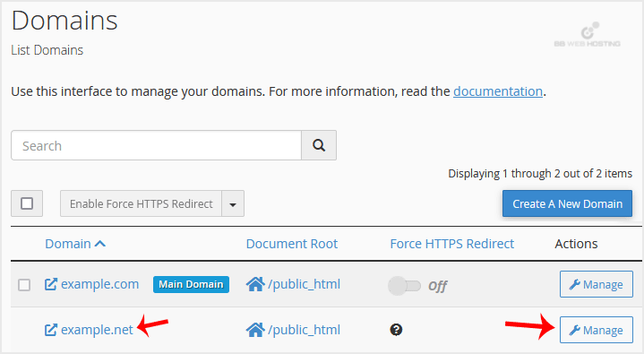Click into the Search input field
The height and width of the screenshot is (354, 644).
[156, 145]
